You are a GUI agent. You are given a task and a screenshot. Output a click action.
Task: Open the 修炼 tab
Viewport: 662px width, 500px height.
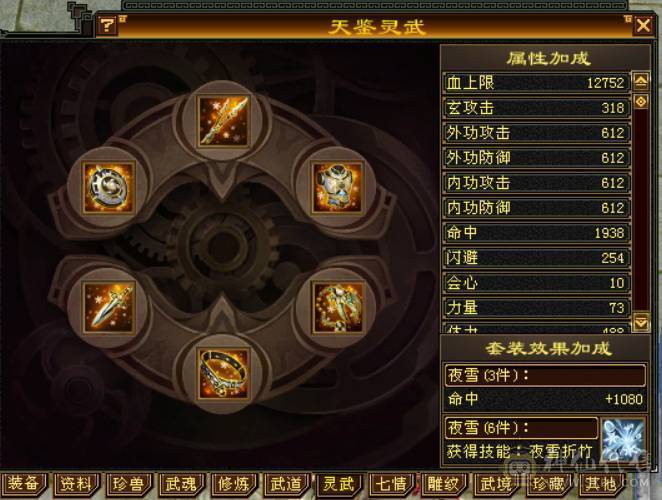[233, 484]
